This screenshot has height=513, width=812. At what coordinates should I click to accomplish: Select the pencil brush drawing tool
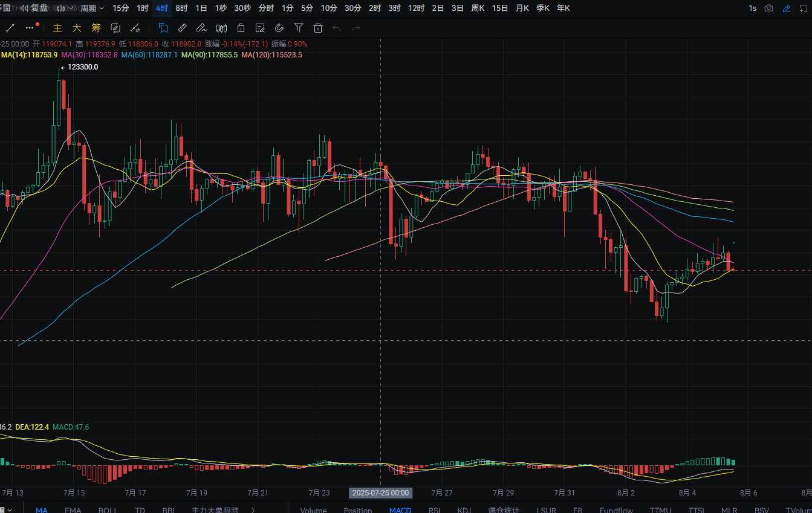tap(201, 28)
